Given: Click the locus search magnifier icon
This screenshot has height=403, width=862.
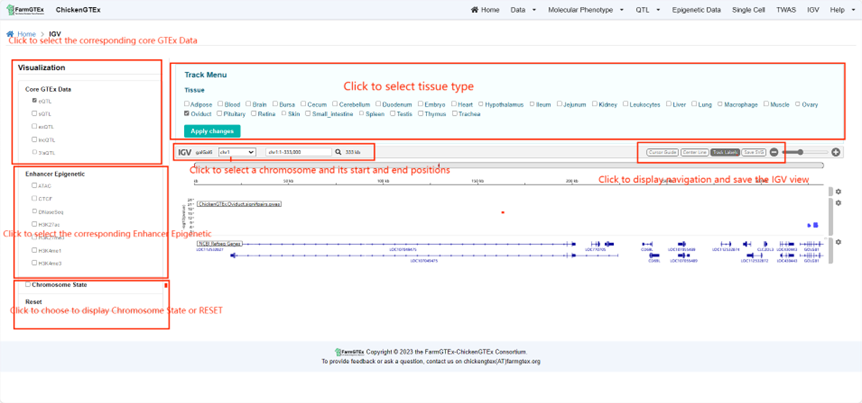Looking at the screenshot, I should coord(338,152).
